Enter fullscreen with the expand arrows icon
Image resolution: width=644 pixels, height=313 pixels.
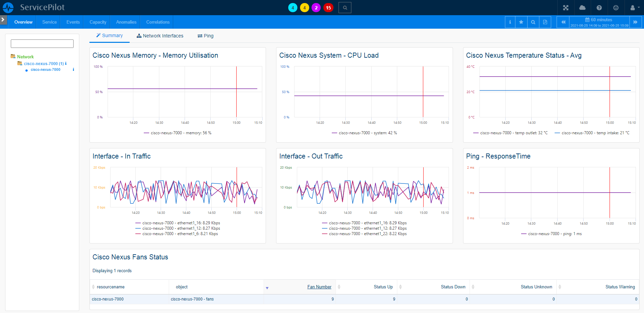coord(566,7)
